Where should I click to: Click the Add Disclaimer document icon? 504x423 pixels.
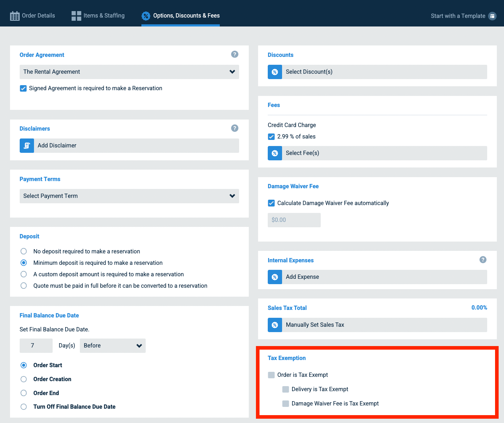click(x=27, y=146)
